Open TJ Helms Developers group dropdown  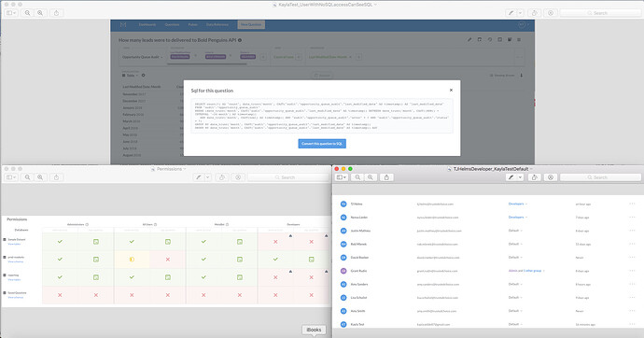click(x=517, y=204)
